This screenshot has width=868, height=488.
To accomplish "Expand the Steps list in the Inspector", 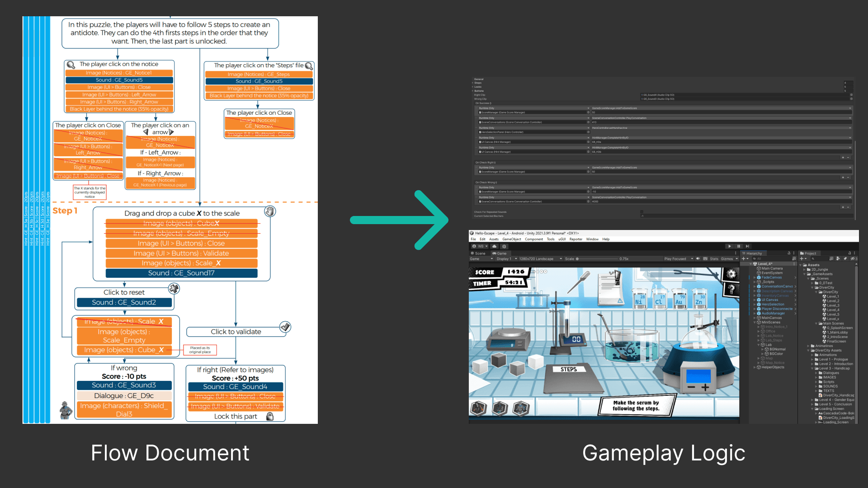I will (x=473, y=83).
